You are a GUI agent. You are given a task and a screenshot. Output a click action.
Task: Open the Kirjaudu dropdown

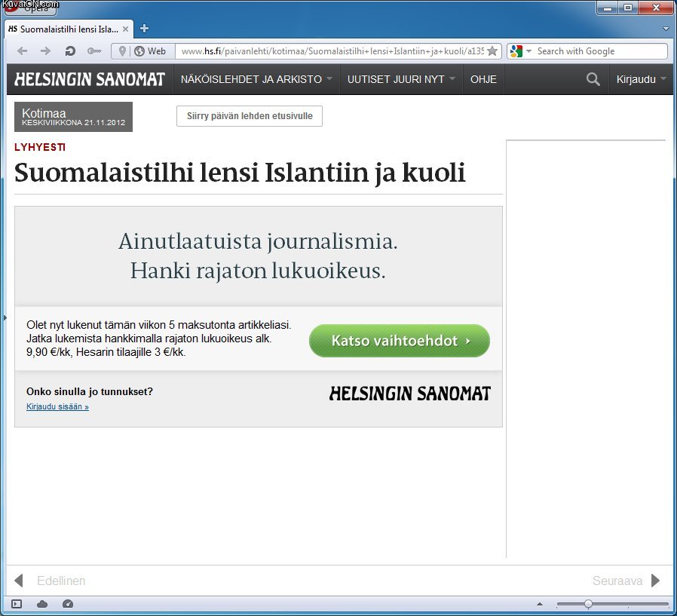click(x=641, y=79)
